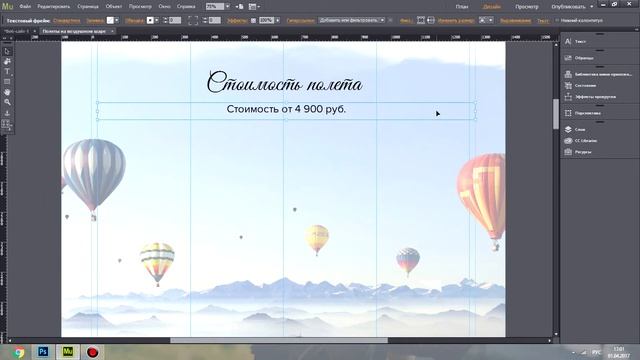Open the CC Libraries panel icon
Image resolution: width=640 pixels, height=360 pixels.
(x=568, y=140)
